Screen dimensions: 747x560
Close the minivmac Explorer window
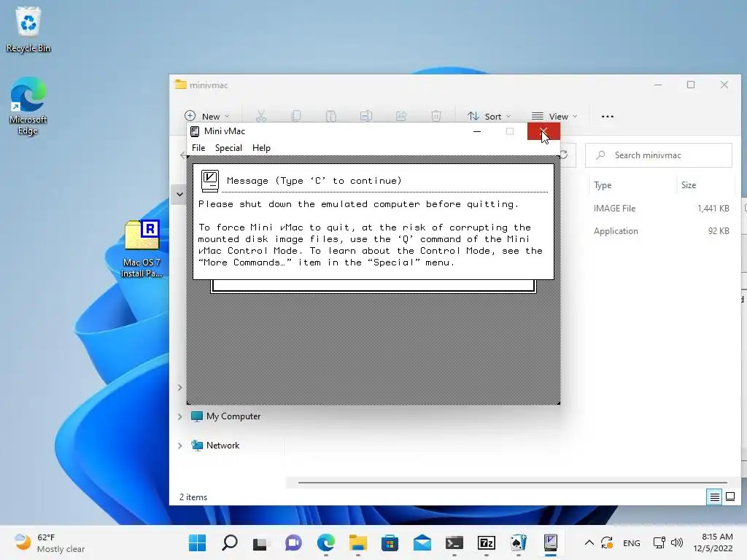[724, 85]
